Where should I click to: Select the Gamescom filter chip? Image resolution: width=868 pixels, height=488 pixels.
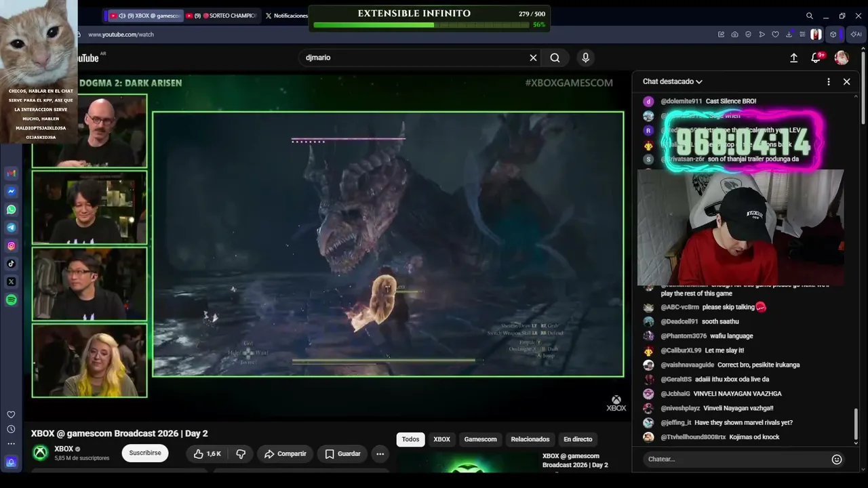pyautogui.click(x=480, y=439)
